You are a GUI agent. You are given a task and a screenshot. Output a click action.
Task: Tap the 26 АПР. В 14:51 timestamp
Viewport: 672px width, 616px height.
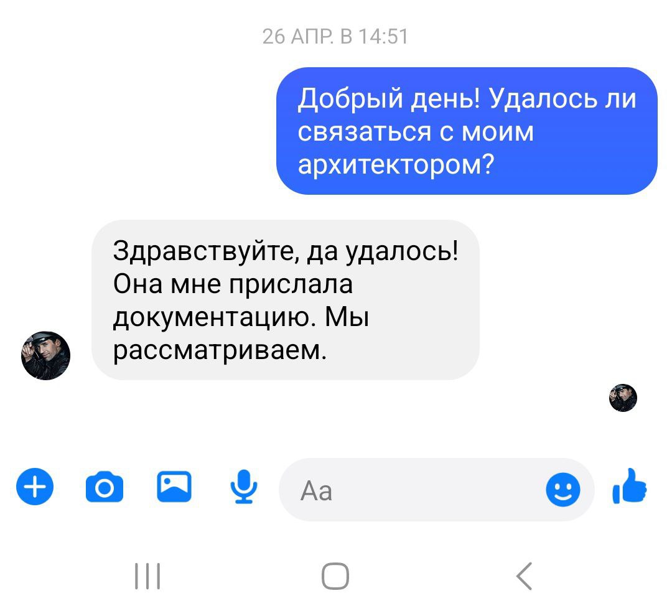coord(335,37)
